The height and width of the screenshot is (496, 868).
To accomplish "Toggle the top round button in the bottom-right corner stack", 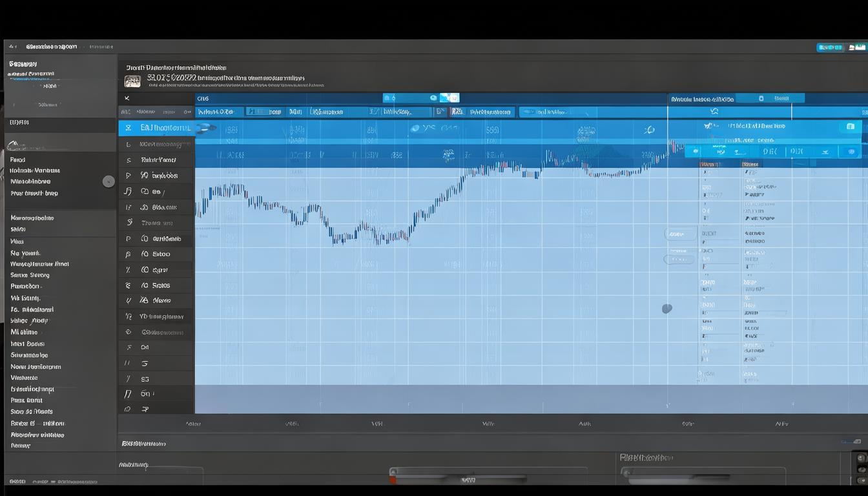I will pyautogui.click(x=861, y=458).
